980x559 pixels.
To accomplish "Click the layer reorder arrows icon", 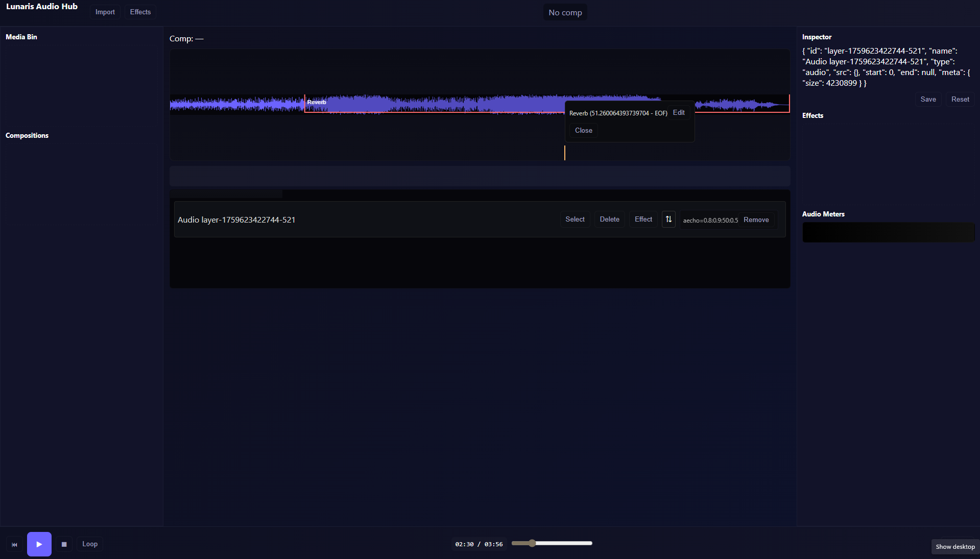I will pos(668,219).
